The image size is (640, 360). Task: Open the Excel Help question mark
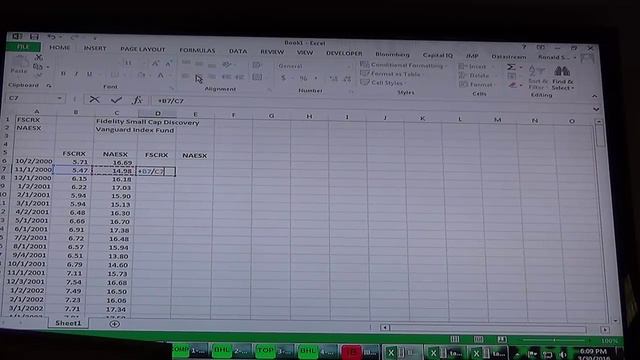[524, 47]
